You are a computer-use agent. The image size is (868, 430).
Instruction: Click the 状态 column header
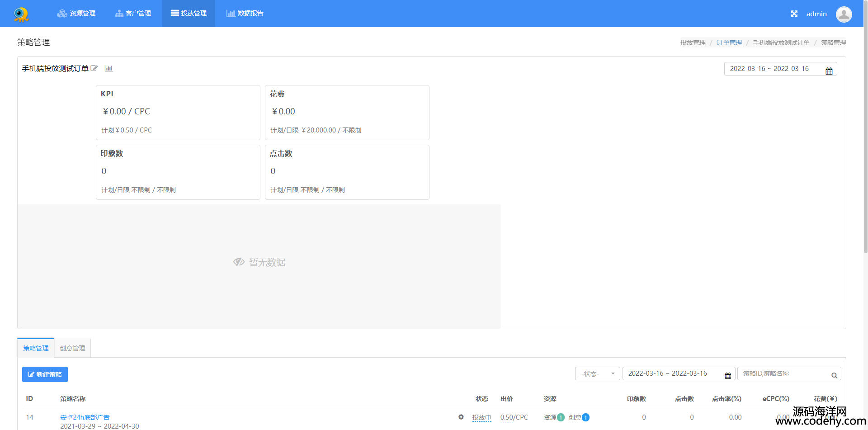(x=481, y=399)
